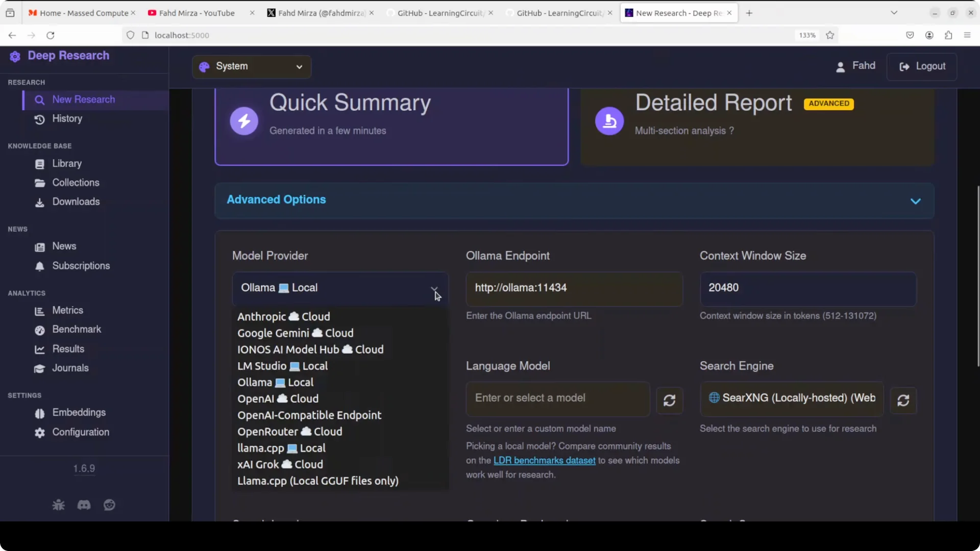Select the Detailed Report research mode card
Image resolution: width=980 pixels, height=551 pixels.
[757, 126]
